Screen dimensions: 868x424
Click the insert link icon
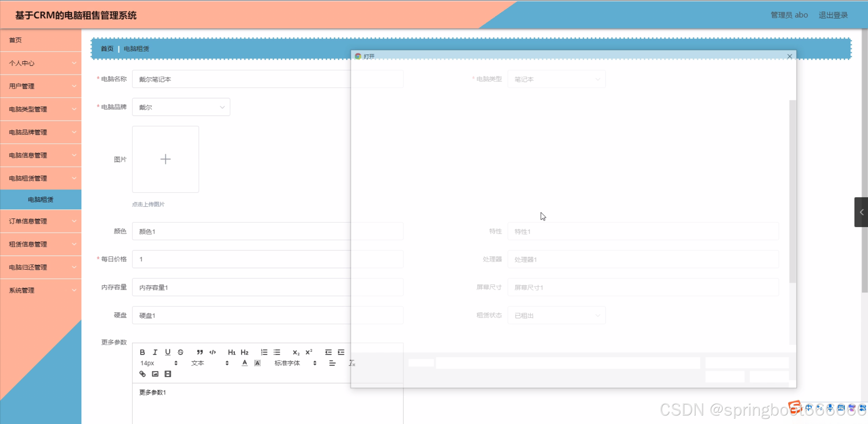point(143,374)
